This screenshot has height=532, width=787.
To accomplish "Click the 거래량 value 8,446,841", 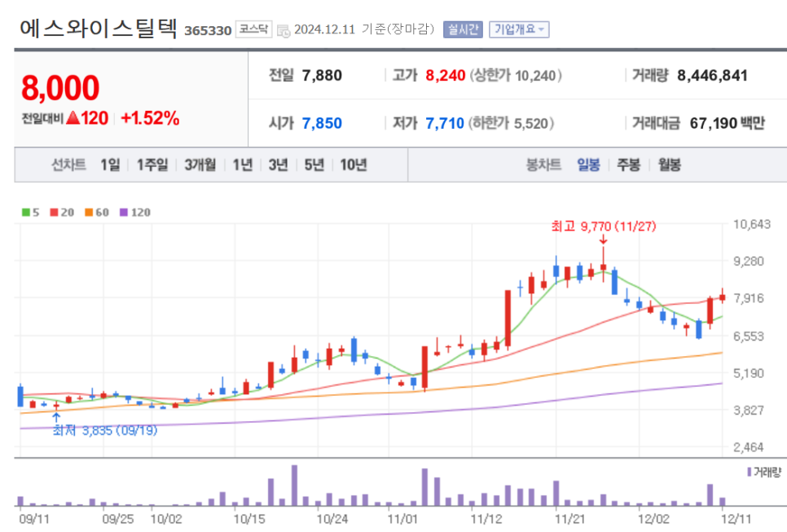I will (712, 75).
